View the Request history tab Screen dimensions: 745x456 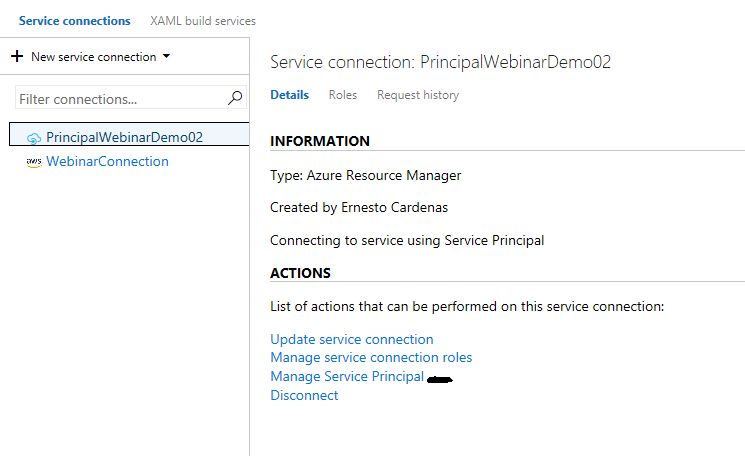point(418,95)
